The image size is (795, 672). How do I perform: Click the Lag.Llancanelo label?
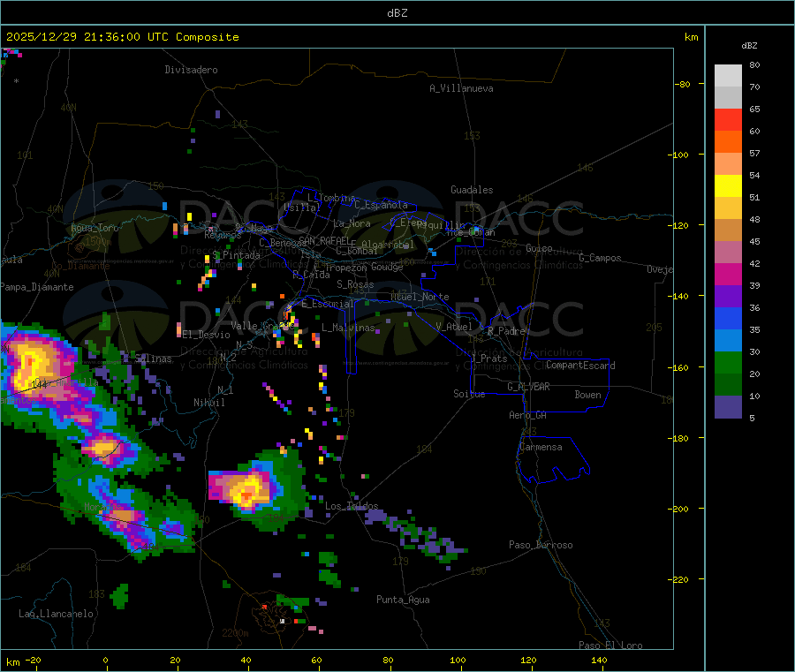(57, 614)
